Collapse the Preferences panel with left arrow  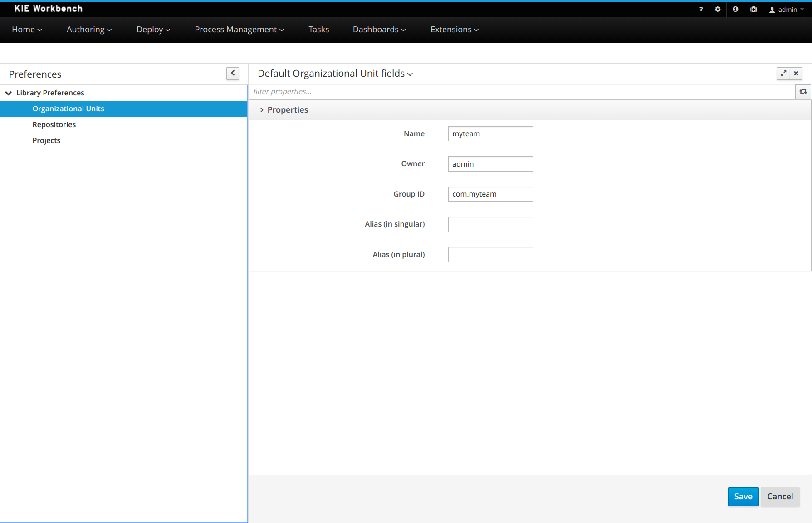click(x=233, y=73)
